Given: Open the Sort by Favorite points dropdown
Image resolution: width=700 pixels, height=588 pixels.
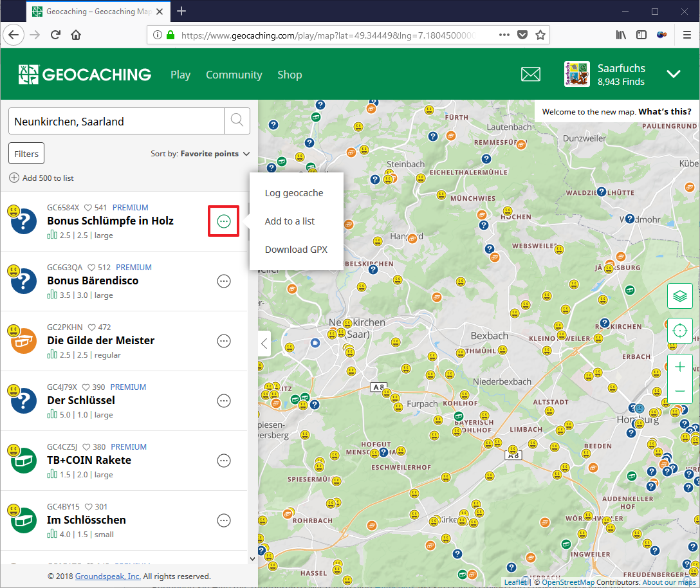Looking at the screenshot, I should [x=200, y=154].
